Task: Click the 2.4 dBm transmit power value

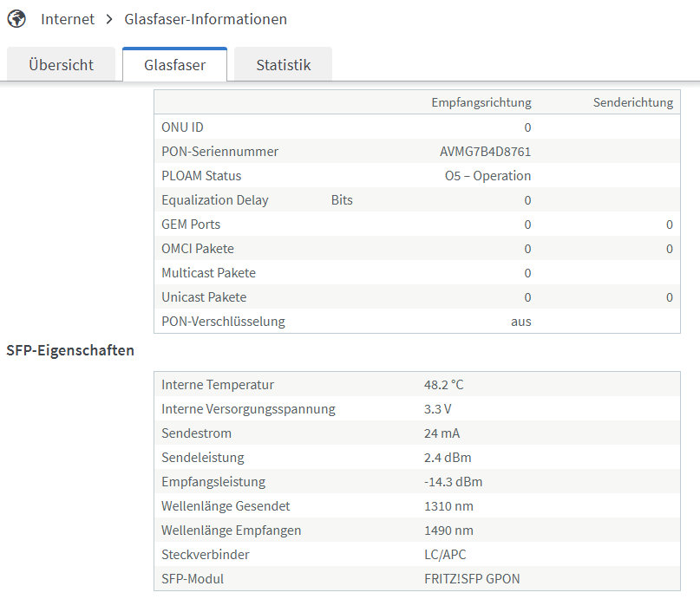Action: [448, 458]
